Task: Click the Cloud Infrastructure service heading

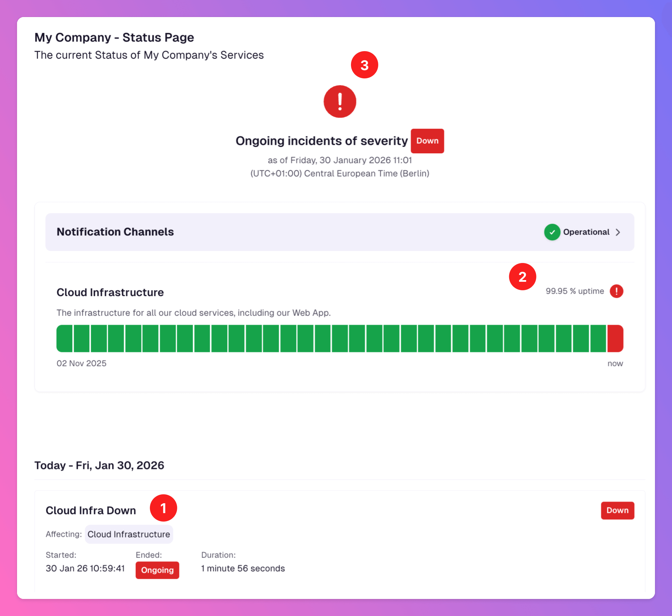Action: (x=110, y=292)
